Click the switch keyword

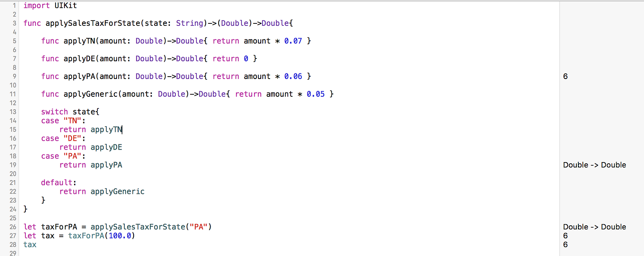54,112
